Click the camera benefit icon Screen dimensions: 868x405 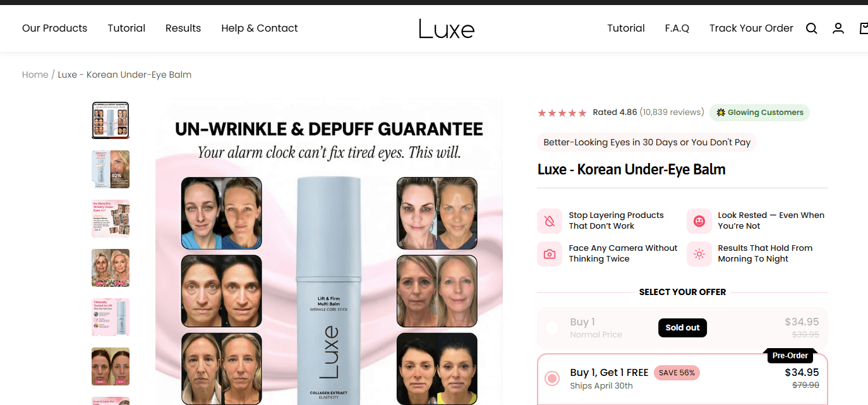(x=550, y=254)
